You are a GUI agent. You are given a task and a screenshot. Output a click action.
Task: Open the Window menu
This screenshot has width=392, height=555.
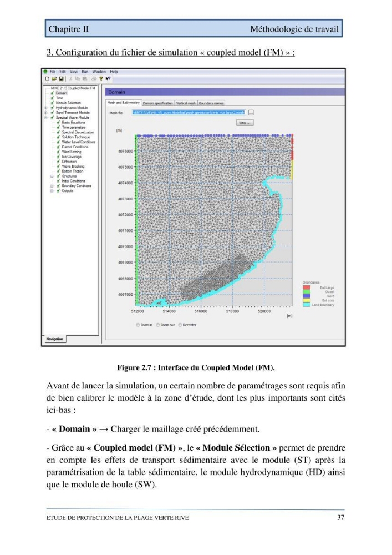click(99, 72)
